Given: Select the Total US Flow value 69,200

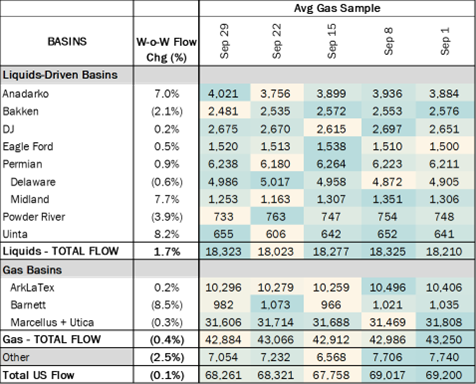Looking at the screenshot, I should coord(444,375).
